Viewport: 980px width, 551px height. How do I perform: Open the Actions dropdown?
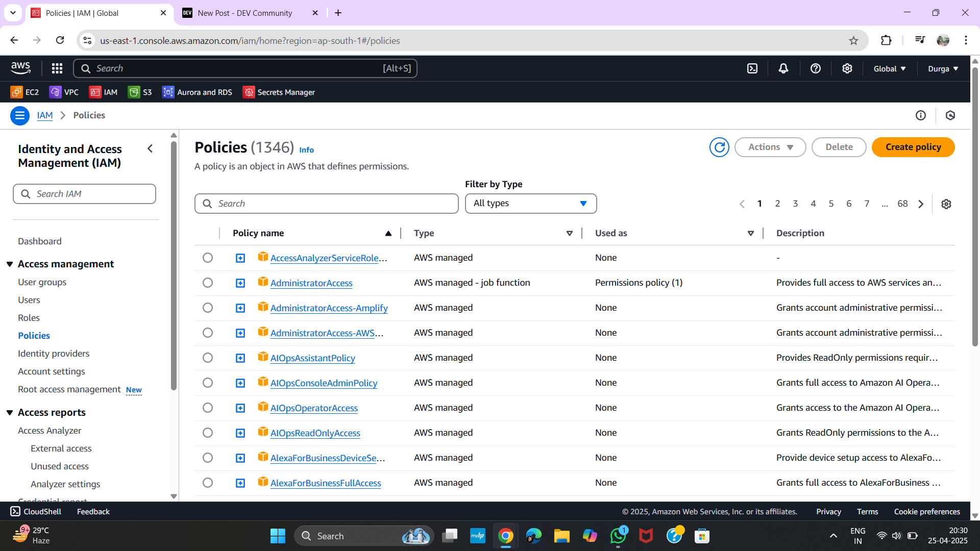[770, 147]
